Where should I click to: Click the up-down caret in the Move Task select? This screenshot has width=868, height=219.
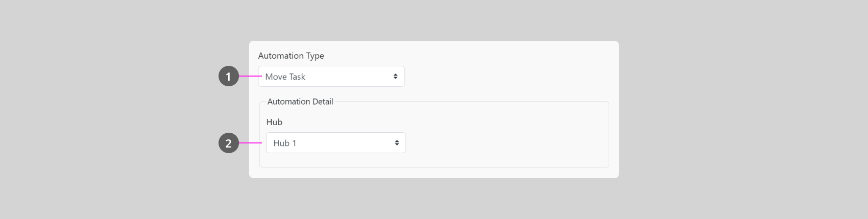click(x=395, y=77)
